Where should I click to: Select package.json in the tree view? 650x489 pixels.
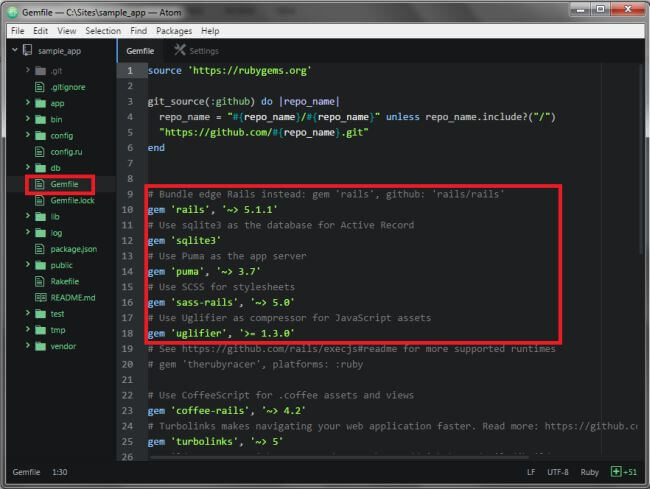click(x=74, y=249)
